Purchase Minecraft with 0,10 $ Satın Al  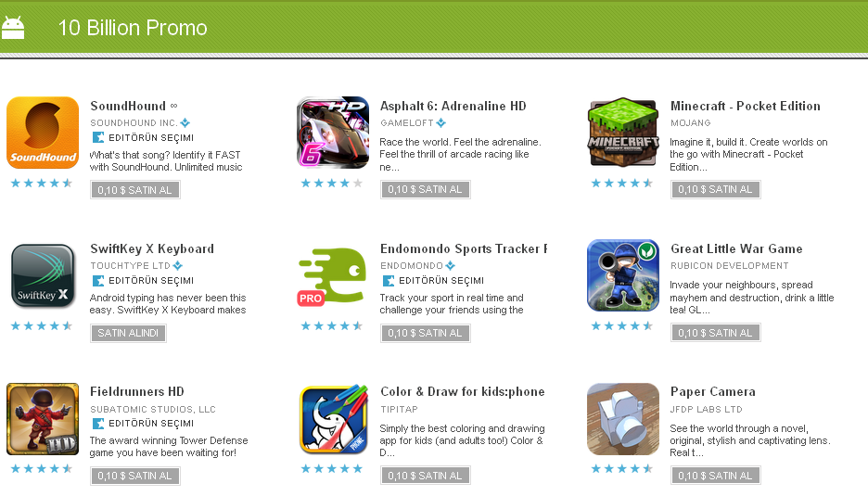point(715,189)
